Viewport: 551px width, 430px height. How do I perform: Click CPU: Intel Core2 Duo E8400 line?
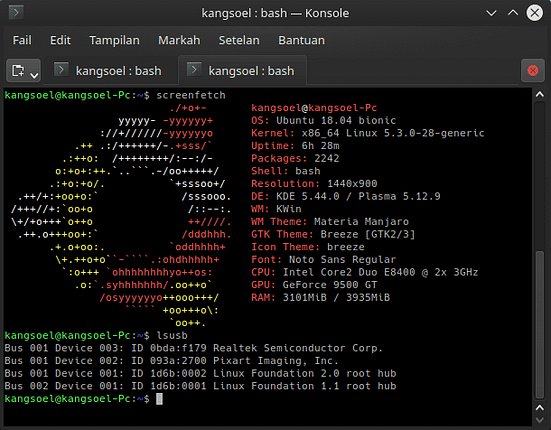coord(365,272)
